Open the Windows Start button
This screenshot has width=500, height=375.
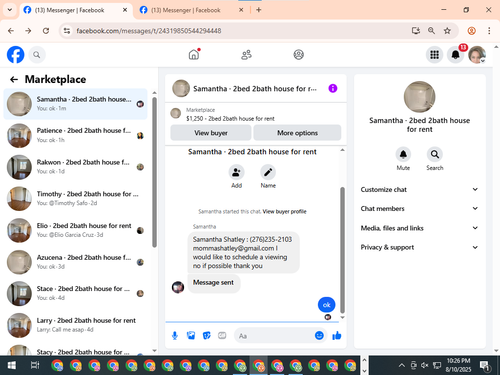(11, 365)
